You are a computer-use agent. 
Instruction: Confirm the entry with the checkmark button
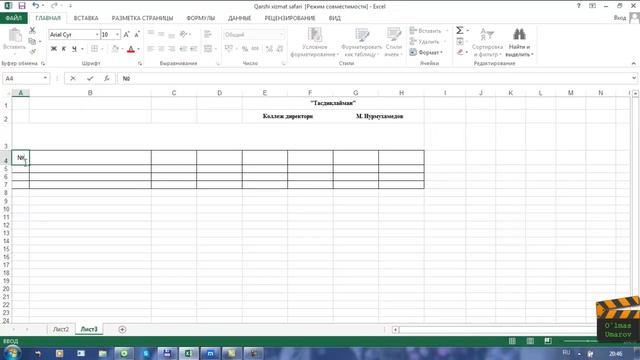[x=90, y=78]
